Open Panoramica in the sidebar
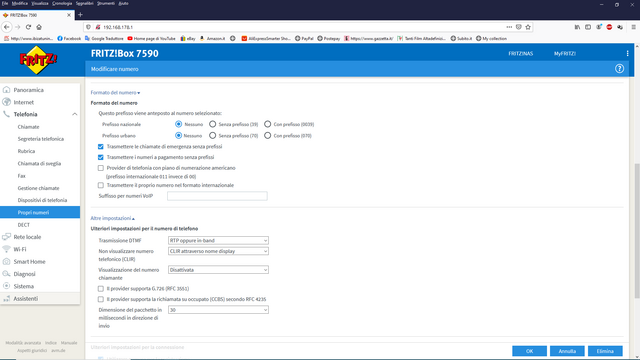 pyautogui.click(x=28, y=90)
